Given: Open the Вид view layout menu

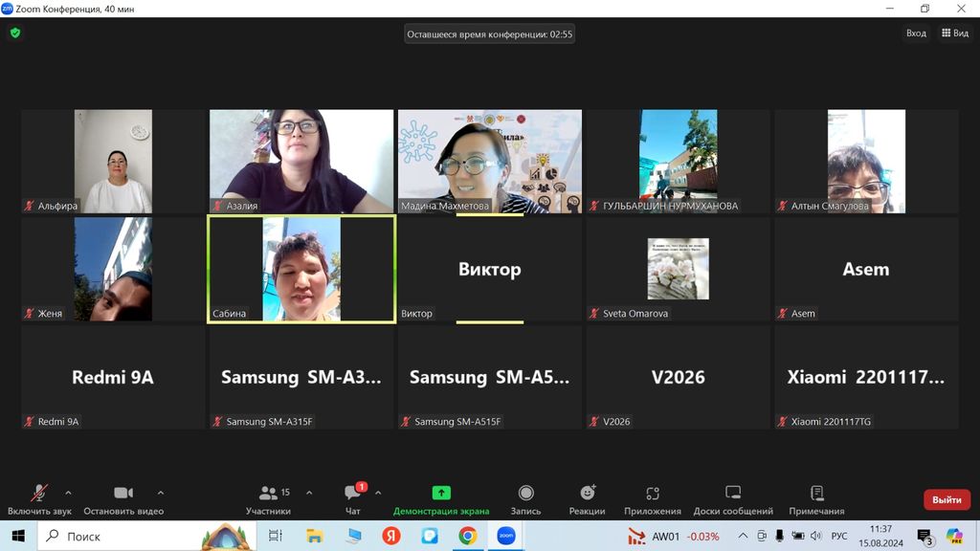Looking at the screenshot, I should click(954, 33).
